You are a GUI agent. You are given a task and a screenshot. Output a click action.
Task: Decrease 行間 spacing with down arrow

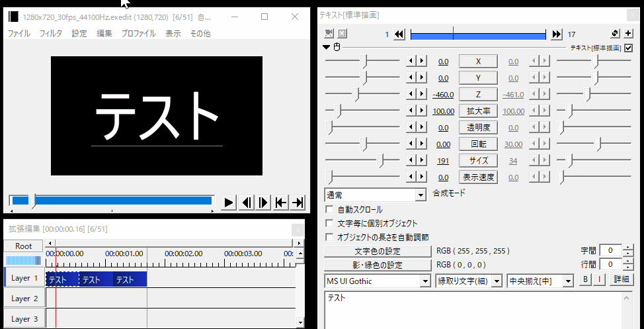tap(628, 267)
